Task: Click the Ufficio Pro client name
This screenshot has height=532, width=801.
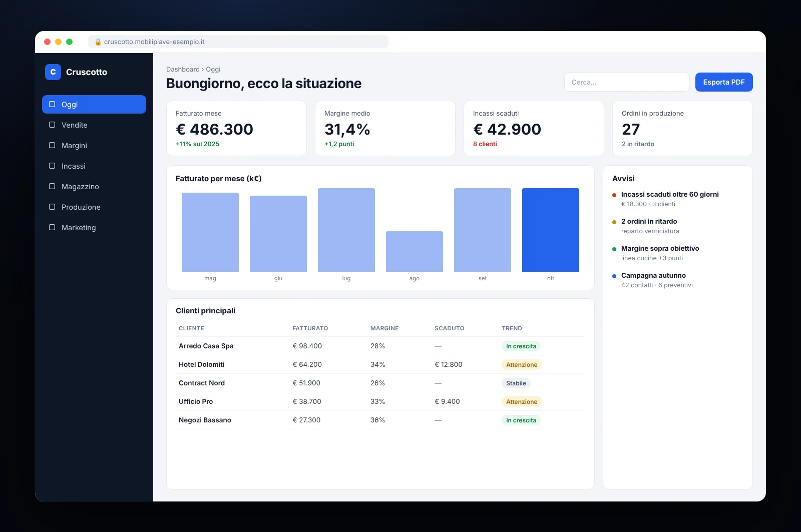Action: coord(196,402)
